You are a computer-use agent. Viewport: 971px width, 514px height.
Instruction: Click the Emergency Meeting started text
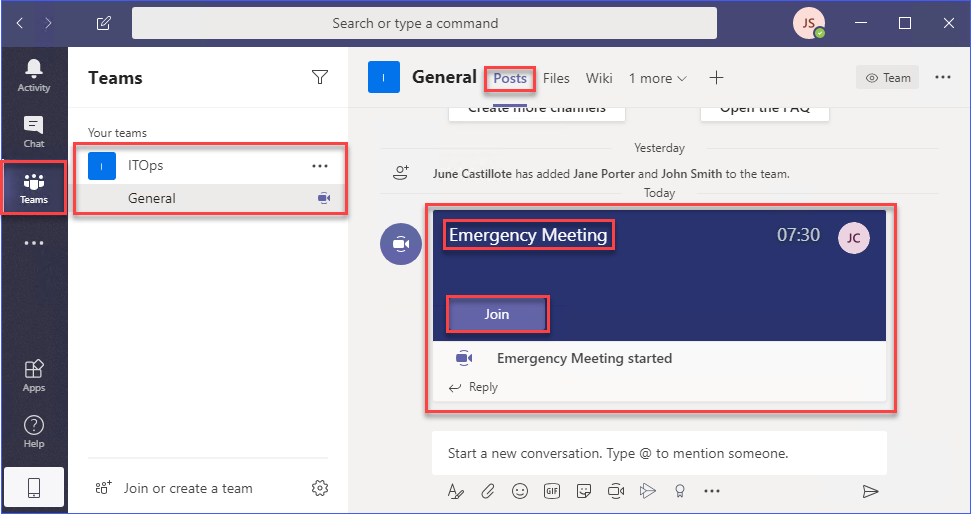click(584, 358)
